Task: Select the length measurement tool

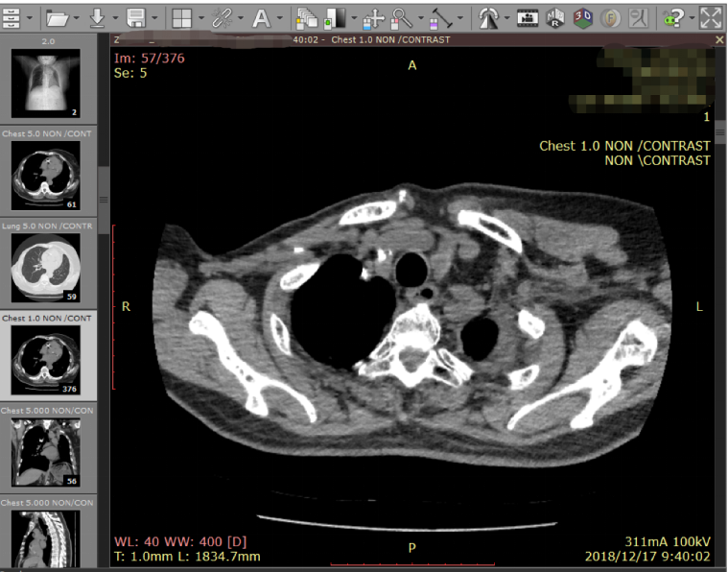Action: point(441,18)
